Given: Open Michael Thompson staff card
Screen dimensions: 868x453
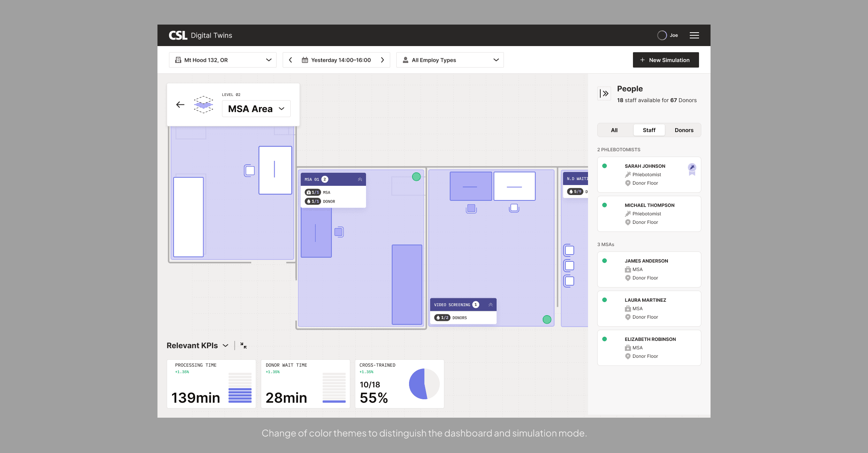Looking at the screenshot, I should (x=649, y=214).
